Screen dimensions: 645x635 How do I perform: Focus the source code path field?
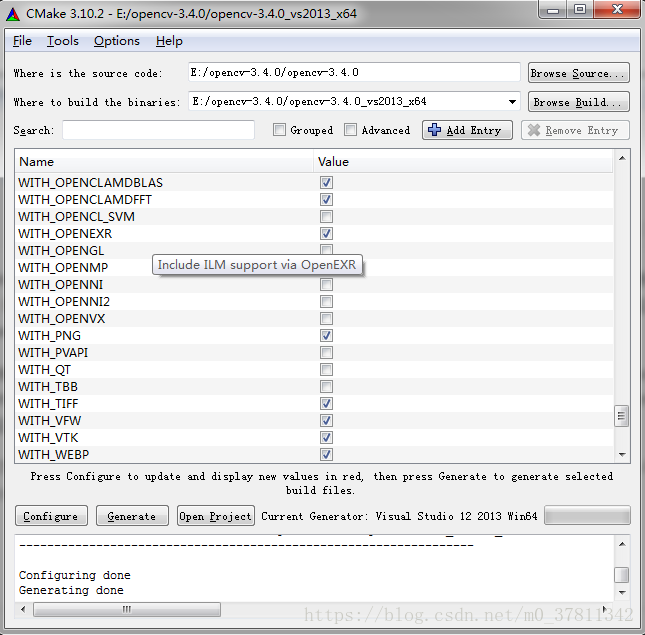[354, 72]
